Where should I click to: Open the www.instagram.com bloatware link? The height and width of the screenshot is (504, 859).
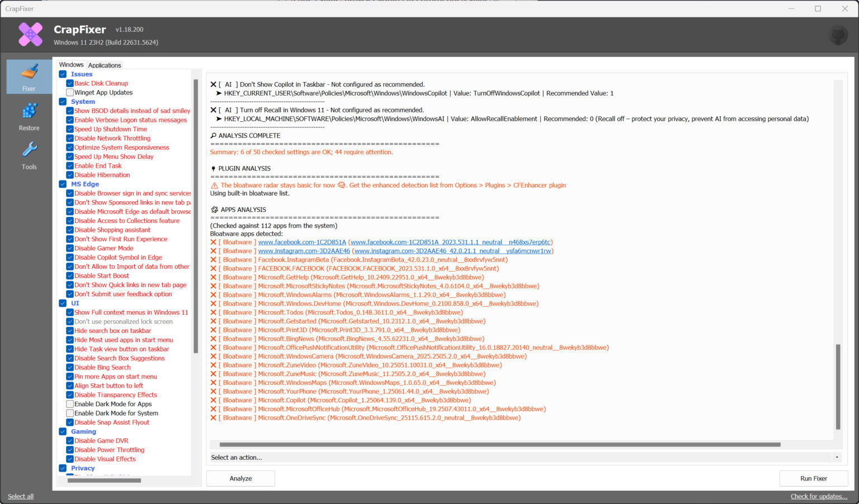pyautogui.click(x=304, y=250)
